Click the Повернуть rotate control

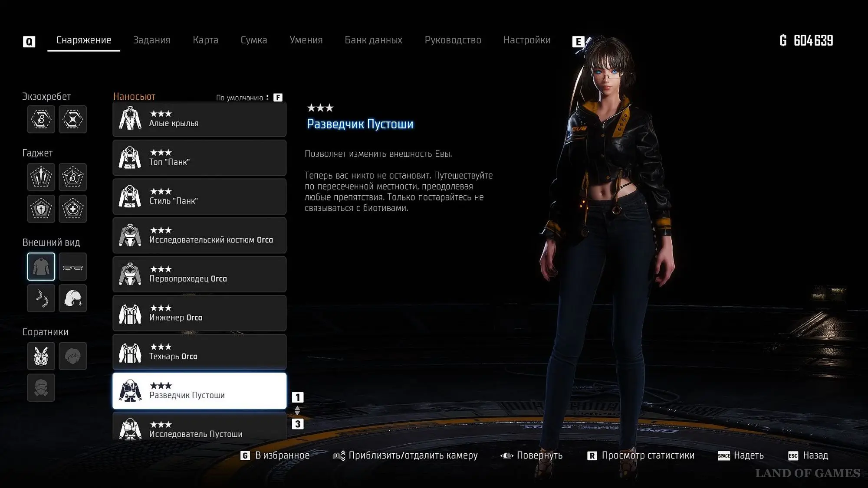[531, 455]
